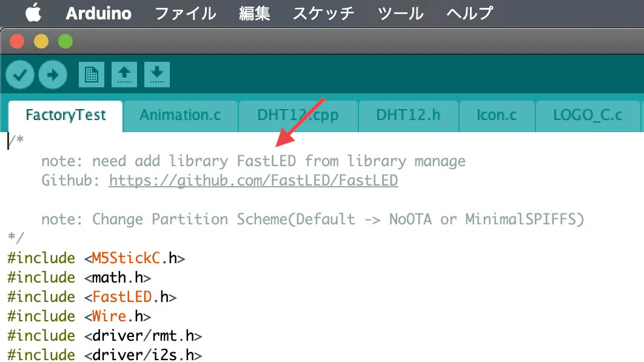644x362 pixels.
Task: Click the Wire.h include line
Action: pyautogui.click(x=79, y=316)
